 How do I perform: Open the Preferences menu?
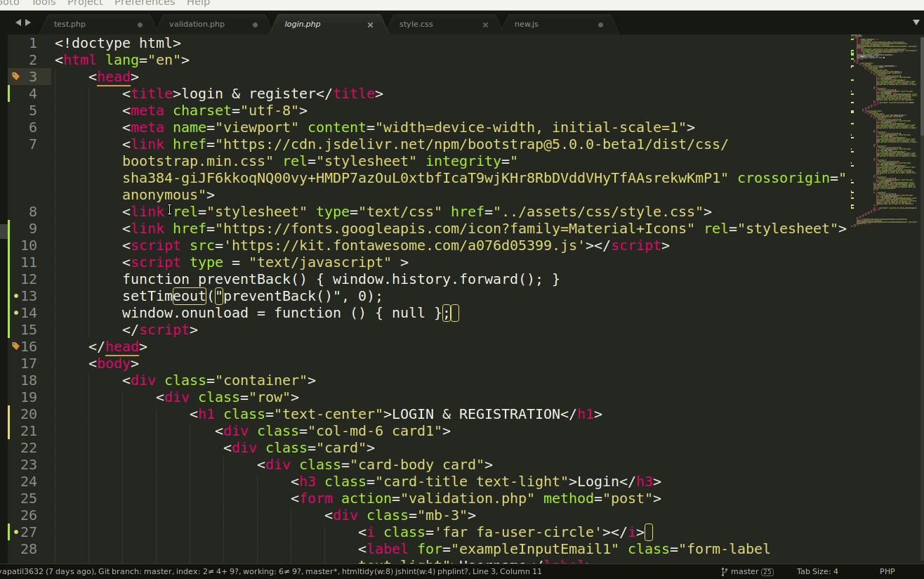[145, 3]
